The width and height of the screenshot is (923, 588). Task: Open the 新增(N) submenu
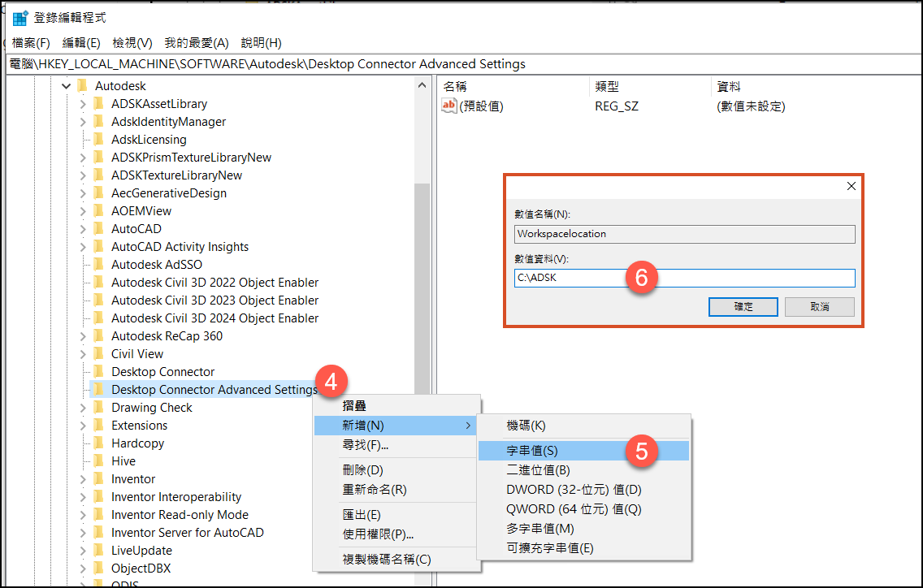click(x=396, y=426)
